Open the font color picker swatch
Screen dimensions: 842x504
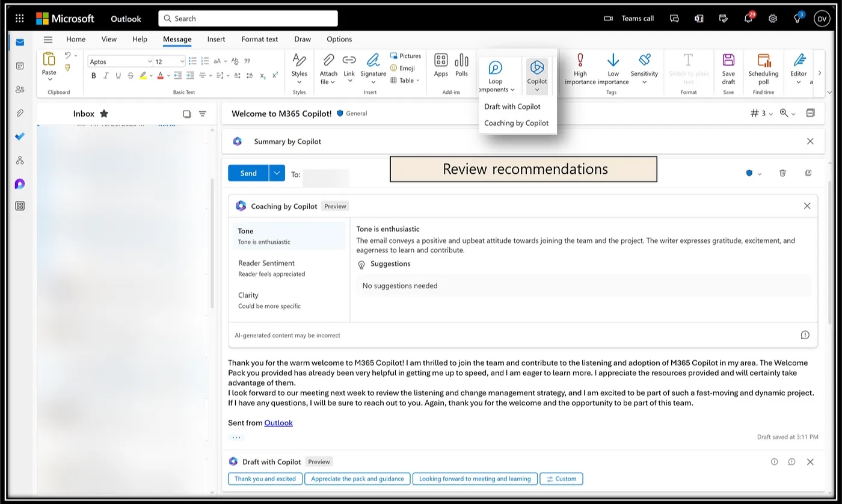coord(161,76)
